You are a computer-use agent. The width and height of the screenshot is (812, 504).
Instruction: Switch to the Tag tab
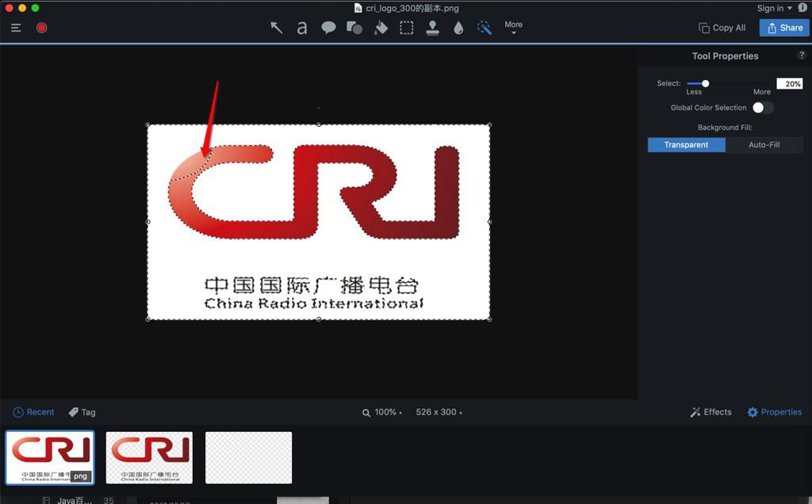tap(82, 412)
